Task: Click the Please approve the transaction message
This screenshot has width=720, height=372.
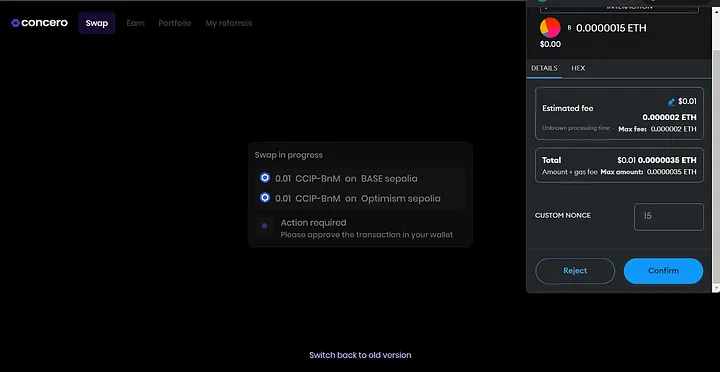Action: (x=366, y=235)
